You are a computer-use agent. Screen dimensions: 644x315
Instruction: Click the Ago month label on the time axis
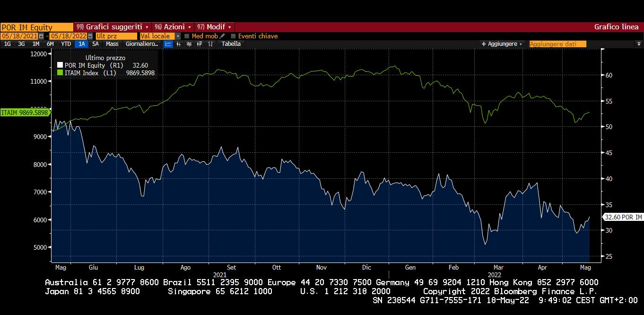pos(186,267)
